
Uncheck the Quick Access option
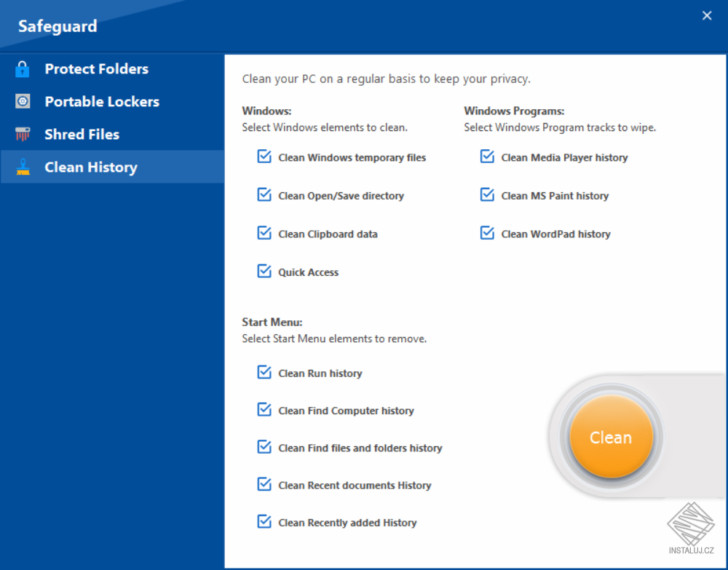pyautogui.click(x=264, y=270)
